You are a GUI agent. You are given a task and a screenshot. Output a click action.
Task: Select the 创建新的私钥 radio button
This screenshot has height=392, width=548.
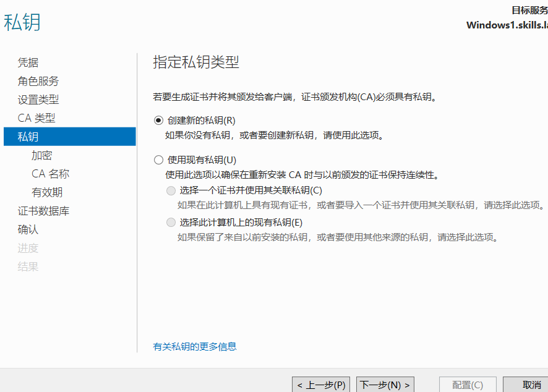158,120
